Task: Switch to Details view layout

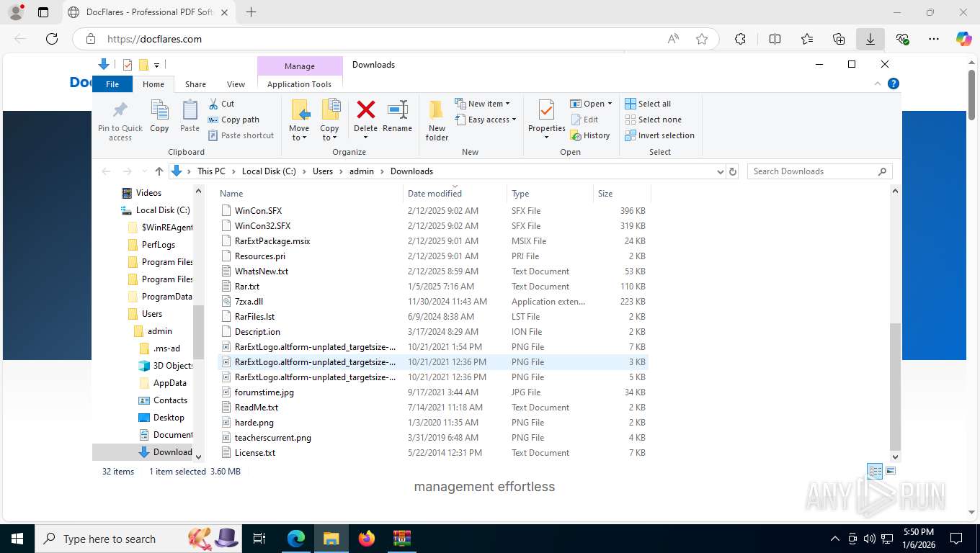Action: coord(875,472)
